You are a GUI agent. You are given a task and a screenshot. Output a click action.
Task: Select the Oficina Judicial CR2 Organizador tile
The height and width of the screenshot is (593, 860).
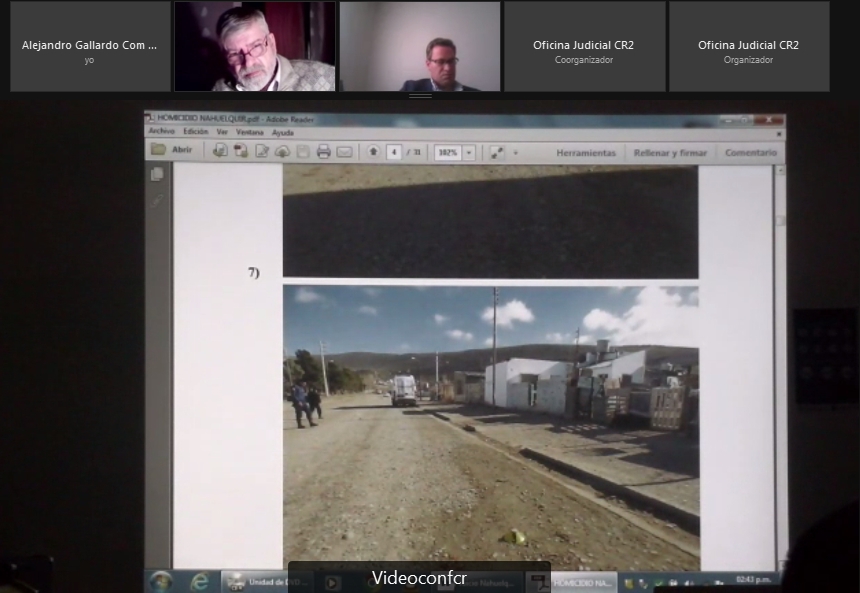click(x=749, y=46)
